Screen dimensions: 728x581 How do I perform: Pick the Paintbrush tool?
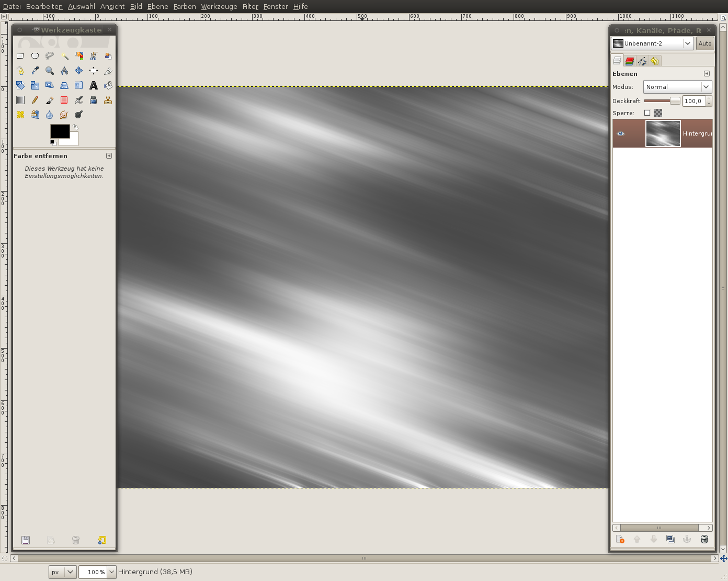tap(50, 100)
